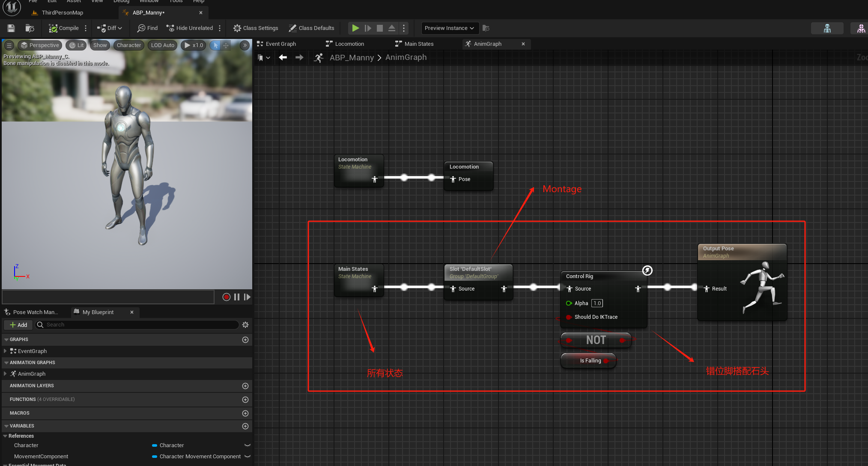
Task: Click the My Blueprint search field
Action: coord(137,325)
